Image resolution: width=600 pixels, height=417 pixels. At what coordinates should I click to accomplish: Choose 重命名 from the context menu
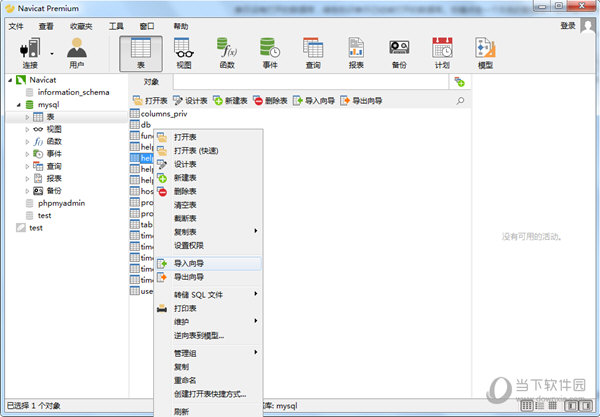pos(209,380)
